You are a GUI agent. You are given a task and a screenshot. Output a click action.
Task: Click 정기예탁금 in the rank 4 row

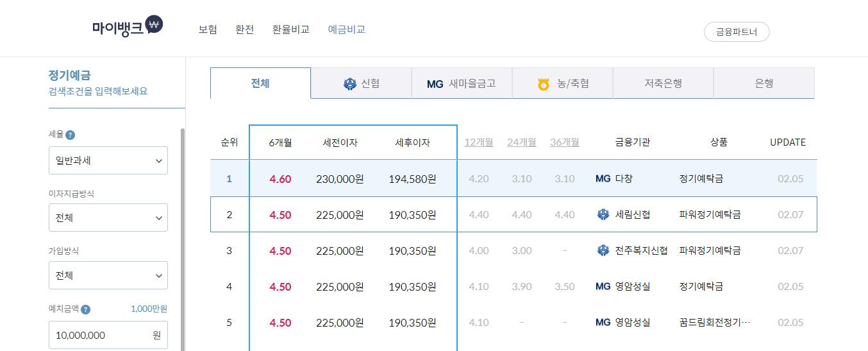coord(701,286)
